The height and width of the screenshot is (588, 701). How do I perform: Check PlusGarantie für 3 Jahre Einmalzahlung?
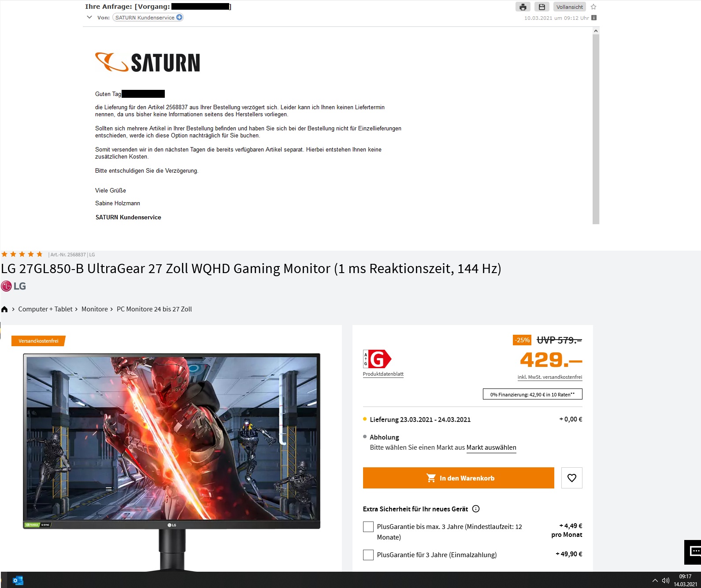pyautogui.click(x=368, y=555)
